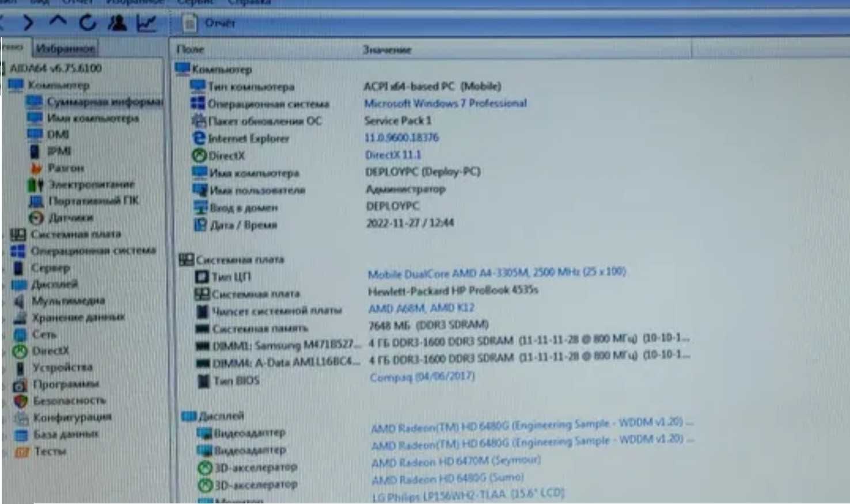Image resolution: width=850 pixels, height=504 pixels.
Task: Switch to the Избранное tab
Action: (x=65, y=48)
